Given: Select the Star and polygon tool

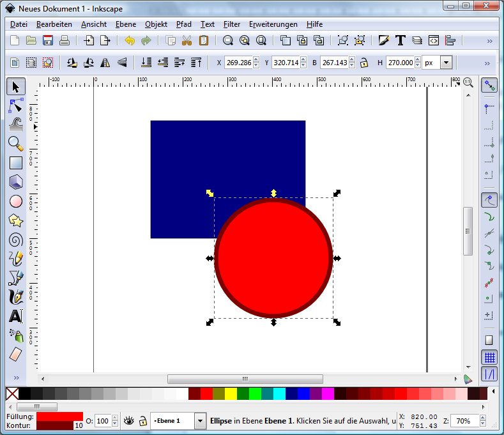Looking at the screenshot, I should 16,220.
